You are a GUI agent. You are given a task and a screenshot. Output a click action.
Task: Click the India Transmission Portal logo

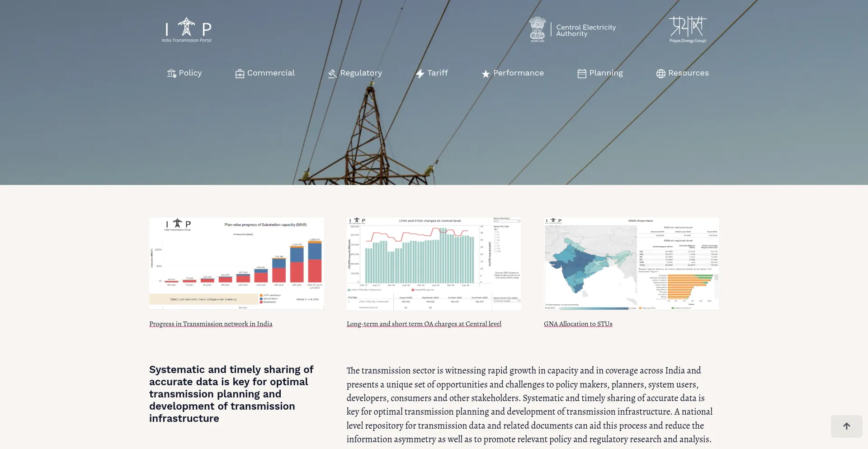pyautogui.click(x=187, y=30)
